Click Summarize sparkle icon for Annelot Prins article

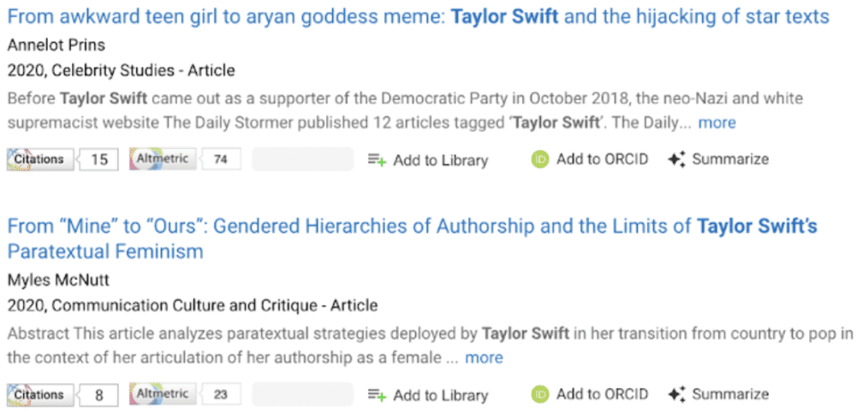[677, 159]
